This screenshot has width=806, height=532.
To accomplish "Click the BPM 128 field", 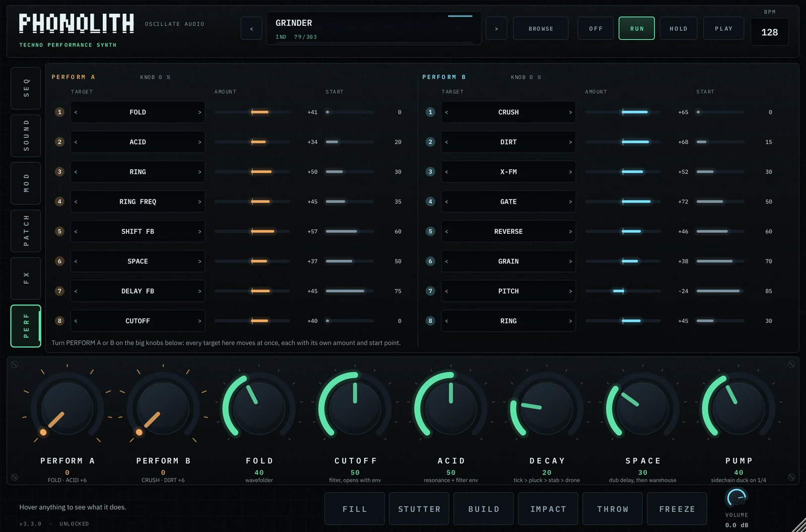I will [x=769, y=32].
